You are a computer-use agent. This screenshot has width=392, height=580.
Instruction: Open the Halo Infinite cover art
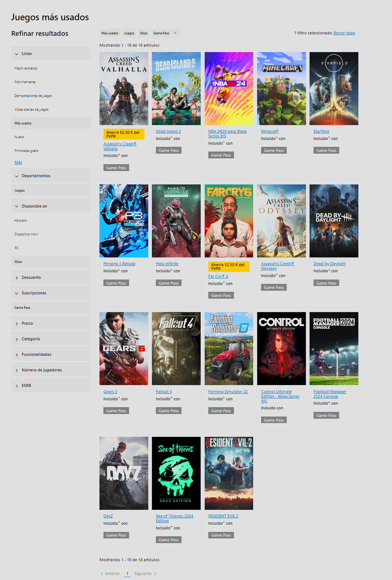(x=176, y=221)
